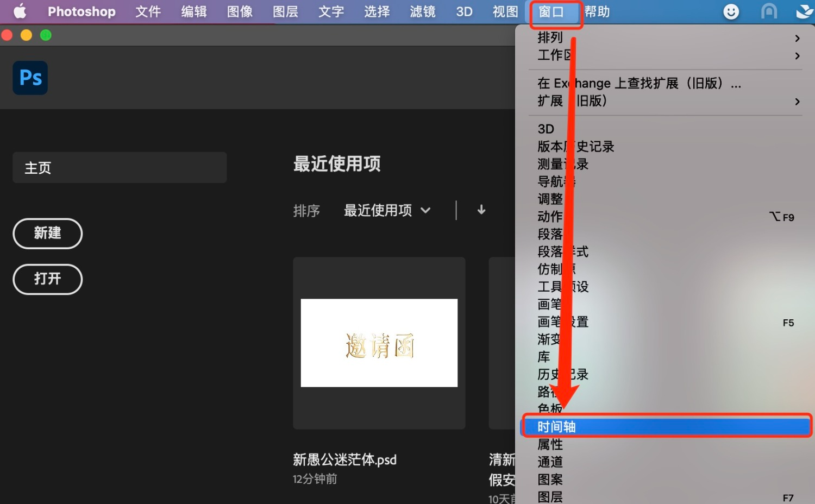Open the 文件 menu
This screenshot has height=504, width=815.
point(148,11)
